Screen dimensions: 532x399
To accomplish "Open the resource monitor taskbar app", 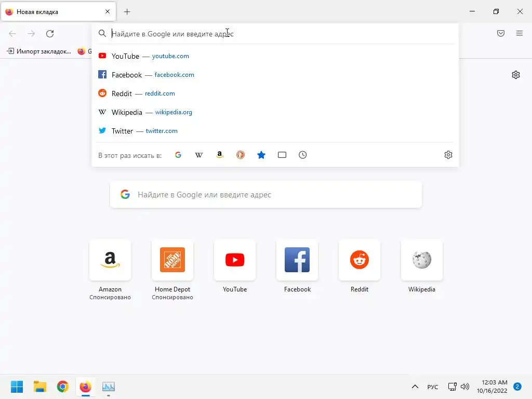I will (x=109, y=387).
